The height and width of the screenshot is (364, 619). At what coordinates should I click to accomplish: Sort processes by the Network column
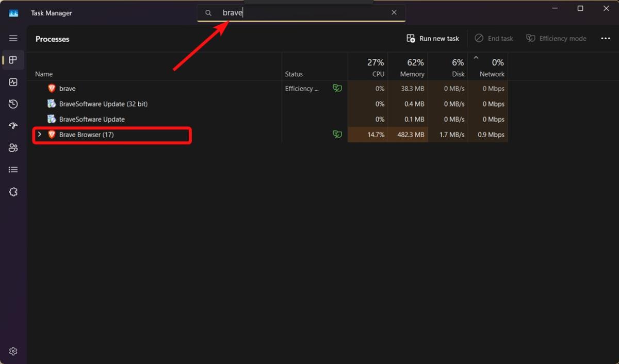(x=492, y=67)
